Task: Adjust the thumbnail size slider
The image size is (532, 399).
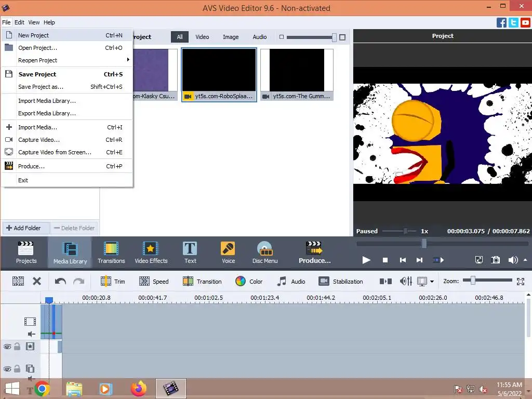Action: [x=334, y=37]
